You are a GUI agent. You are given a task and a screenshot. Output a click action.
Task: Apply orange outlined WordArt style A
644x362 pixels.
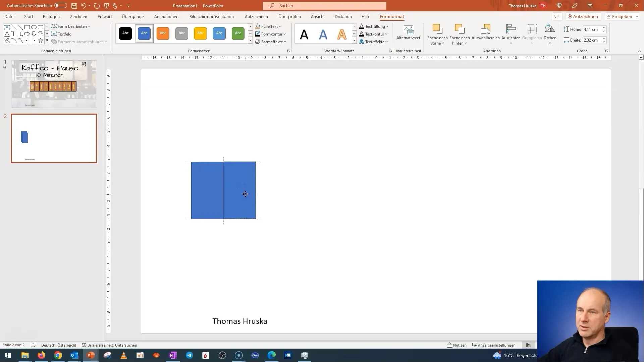(342, 34)
